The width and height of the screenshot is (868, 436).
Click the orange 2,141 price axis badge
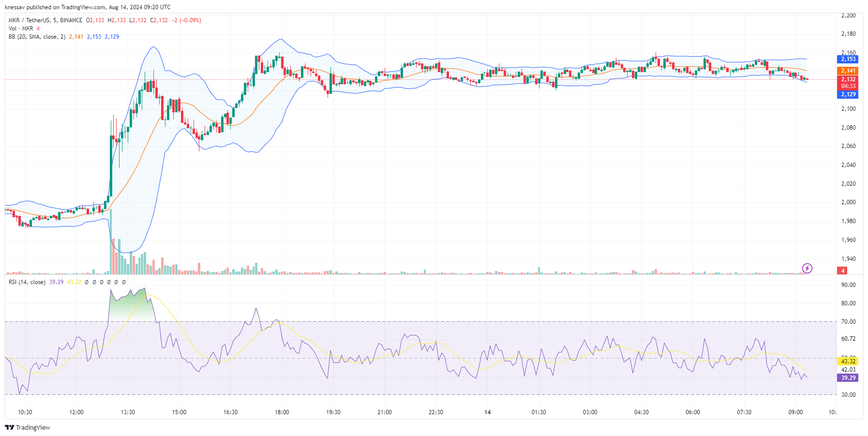pos(848,71)
